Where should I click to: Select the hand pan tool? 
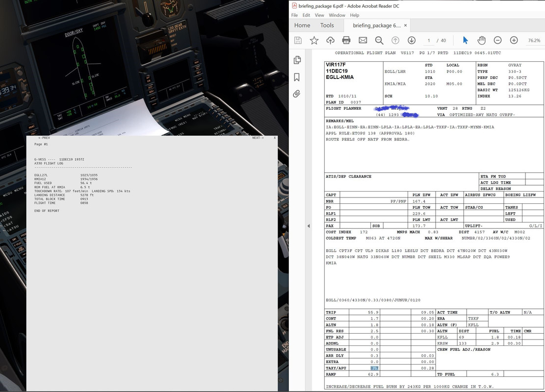pyautogui.click(x=481, y=40)
